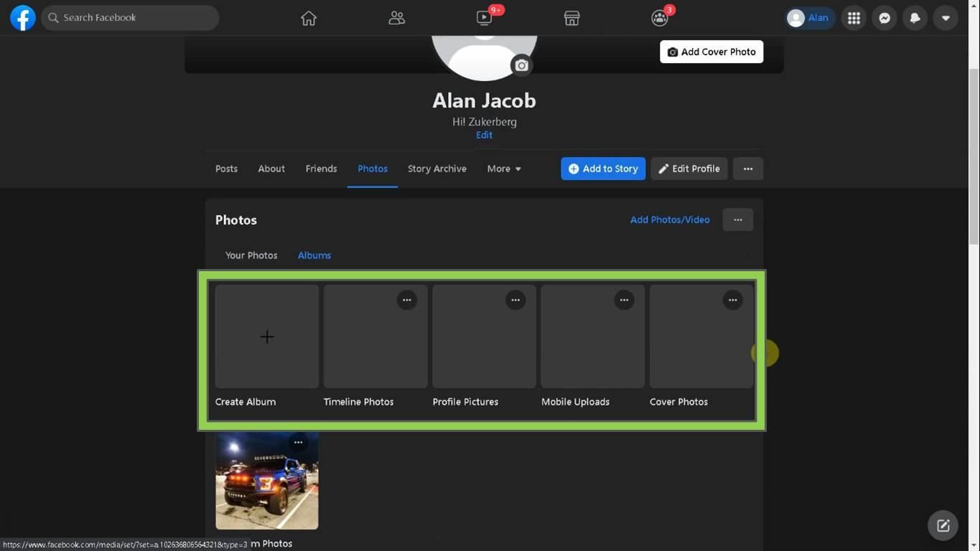This screenshot has height=551, width=980.
Task: Click Add Cover Photo button
Action: tap(711, 52)
